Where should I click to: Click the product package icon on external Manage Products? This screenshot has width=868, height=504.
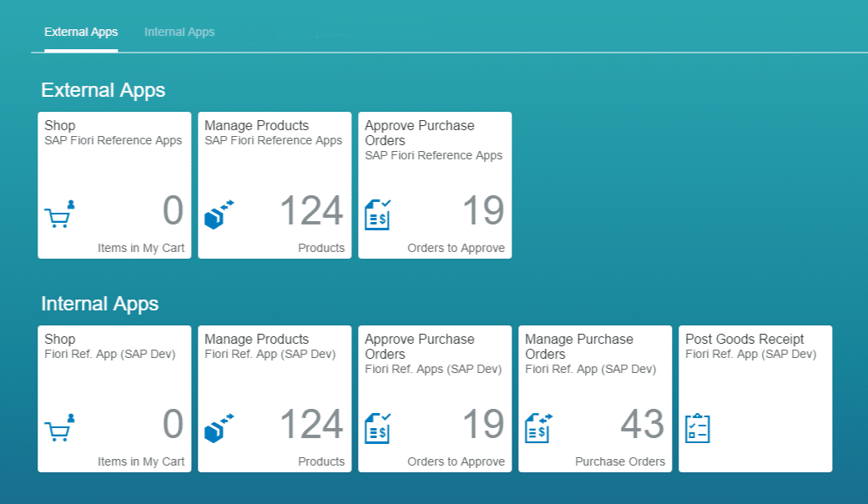(220, 214)
